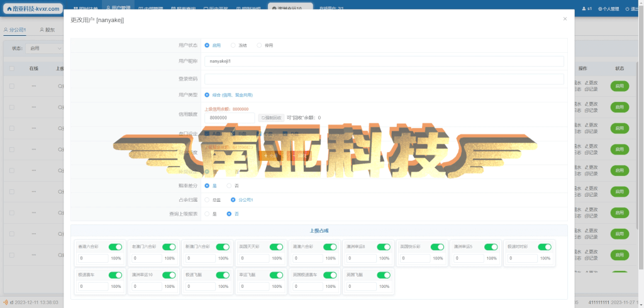Select the 冻结 user status radio
The width and height of the screenshot is (644, 308).
(233, 46)
